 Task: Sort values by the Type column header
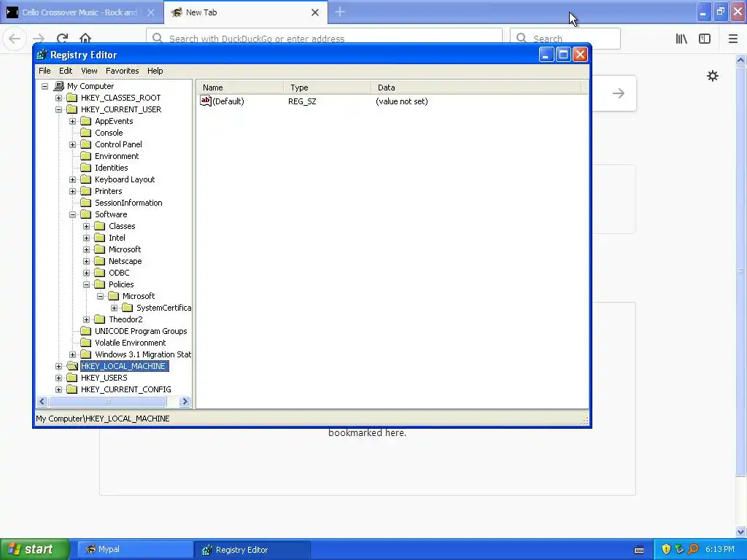click(328, 87)
